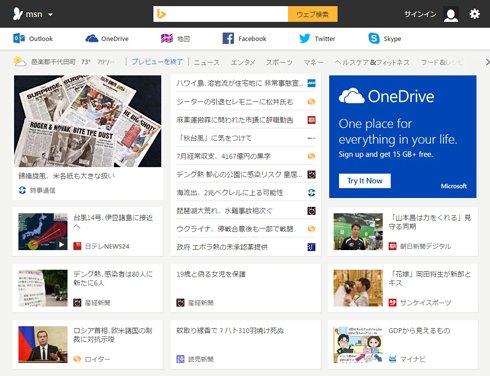The image size is (490, 376).
Task: Open the settings gear icon
Action: pyautogui.click(x=475, y=14)
